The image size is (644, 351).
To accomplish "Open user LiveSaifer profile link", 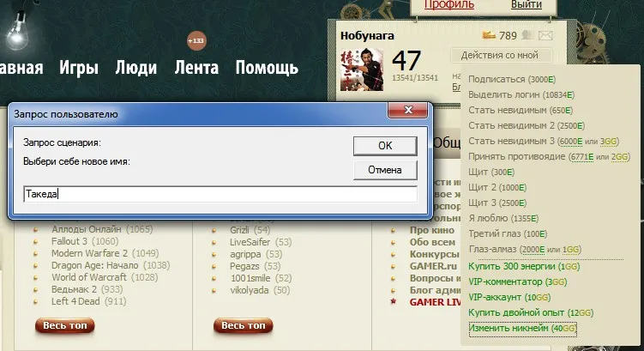I will [x=250, y=242].
